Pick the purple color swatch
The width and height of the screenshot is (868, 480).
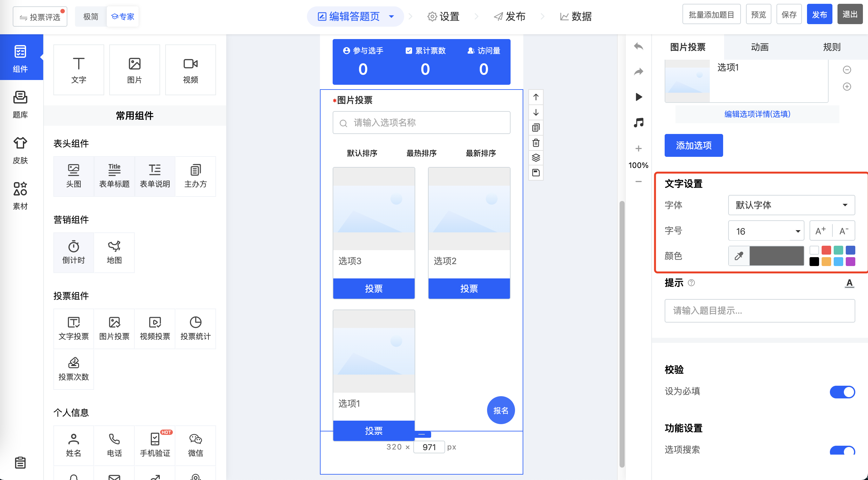click(x=850, y=262)
